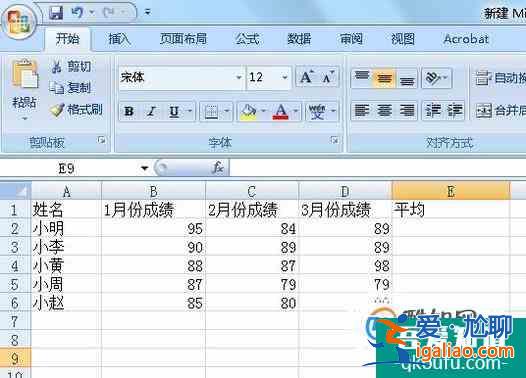Click the fx insert function button
Image resolution: width=526 pixels, height=378 pixels.
pyautogui.click(x=218, y=167)
